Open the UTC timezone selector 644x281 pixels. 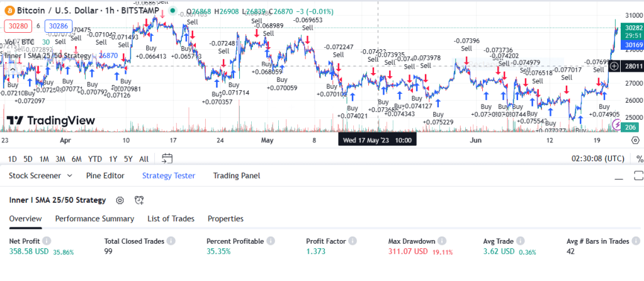[597, 159]
